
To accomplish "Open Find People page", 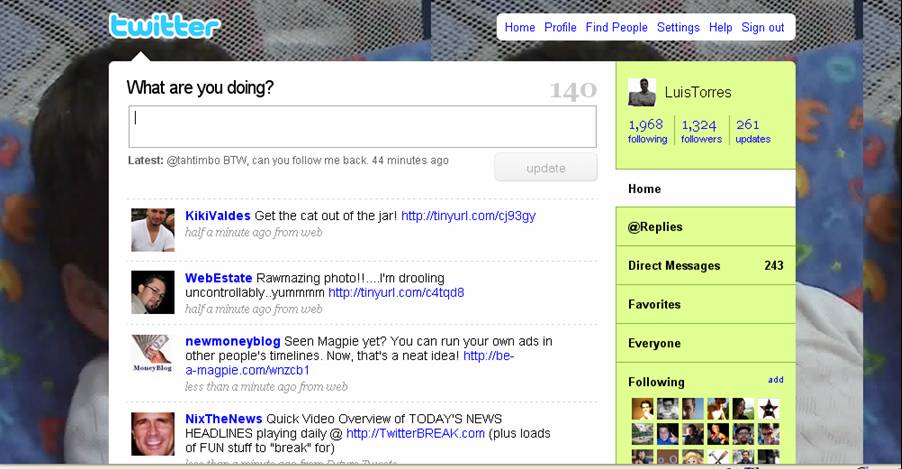I will click(617, 27).
